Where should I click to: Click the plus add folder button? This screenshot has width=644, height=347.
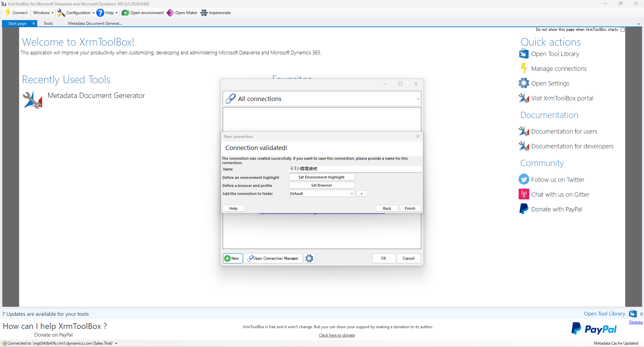(362, 194)
